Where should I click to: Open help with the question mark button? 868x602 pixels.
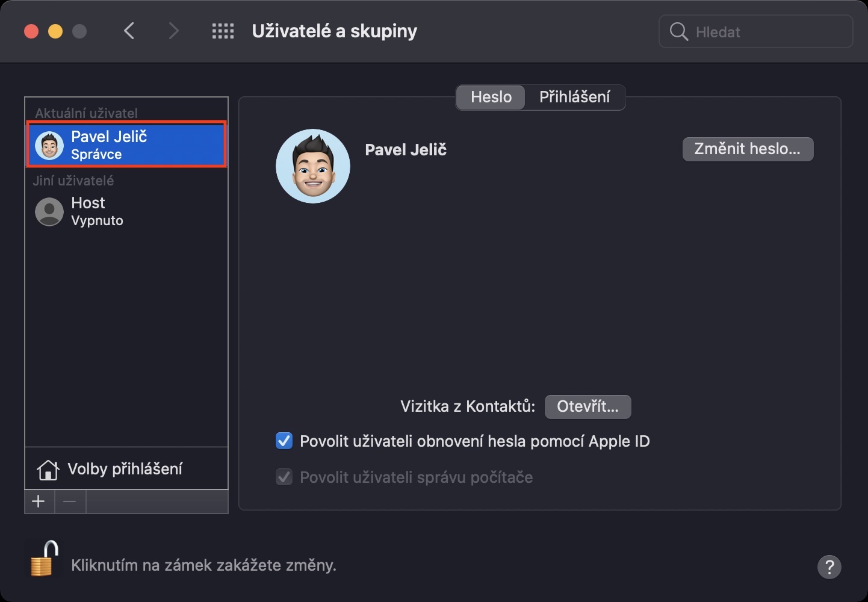pos(829,566)
